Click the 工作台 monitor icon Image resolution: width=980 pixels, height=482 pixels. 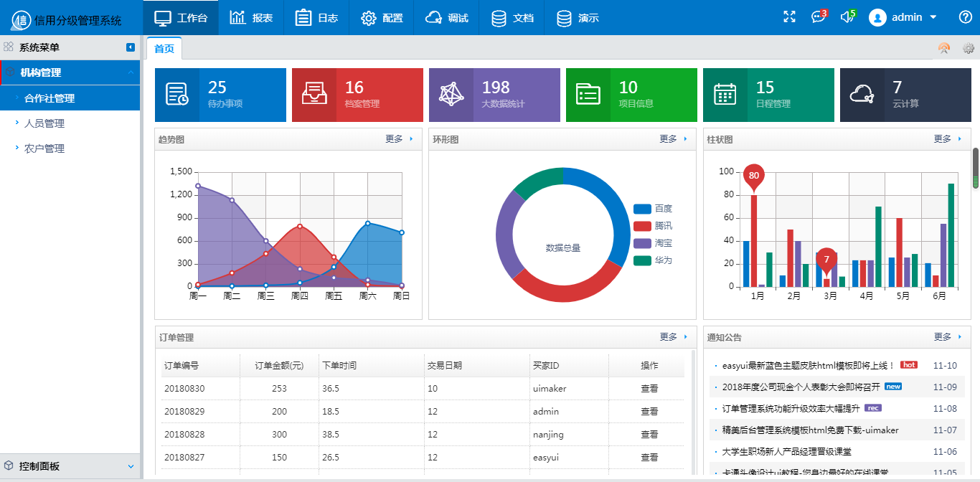pos(163,18)
